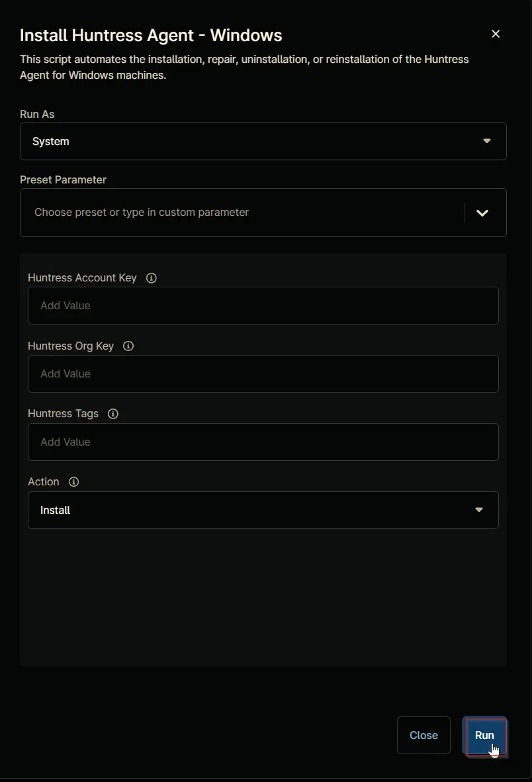Click the info icon beside Huntress Account Key
The image size is (532, 782).
[x=152, y=278]
